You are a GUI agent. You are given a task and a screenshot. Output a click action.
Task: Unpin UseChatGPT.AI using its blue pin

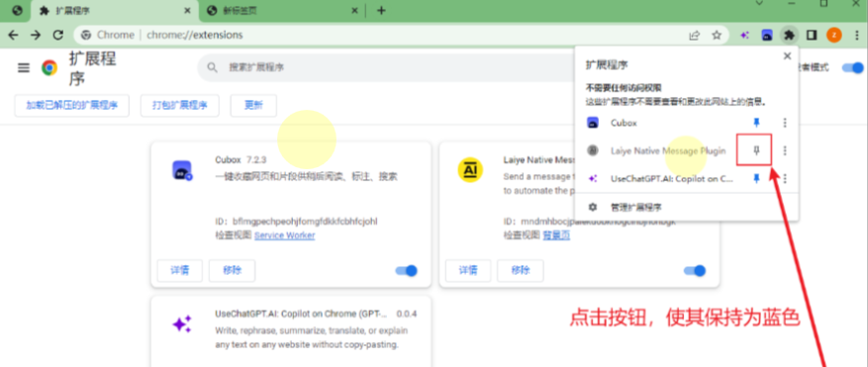tap(757, 178)
